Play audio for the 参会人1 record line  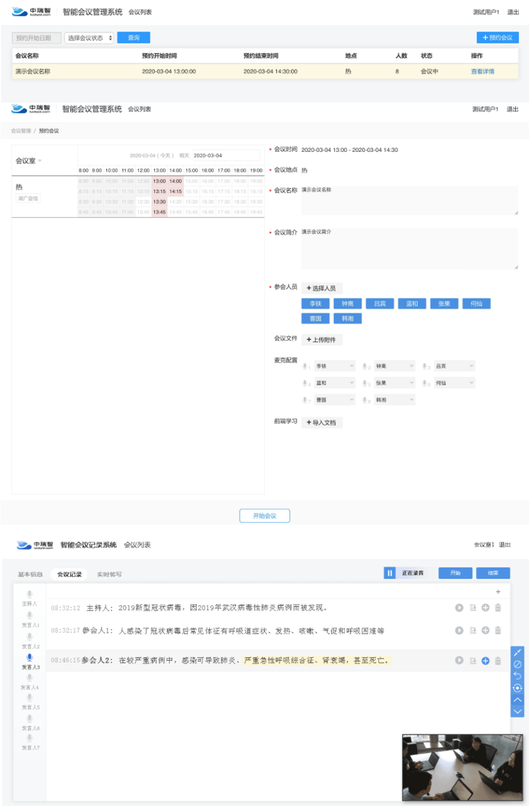tap(459, 630)
